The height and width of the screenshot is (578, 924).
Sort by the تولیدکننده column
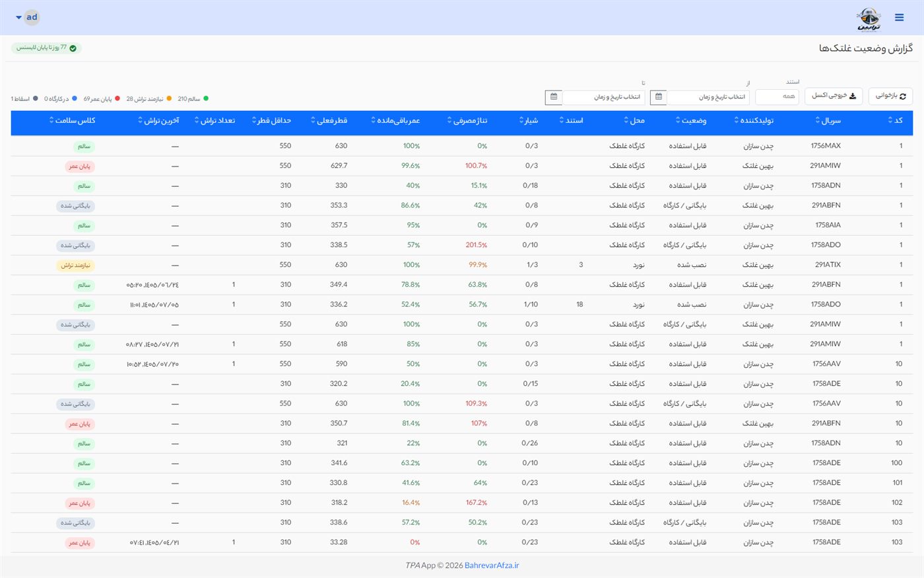point(754,121)
